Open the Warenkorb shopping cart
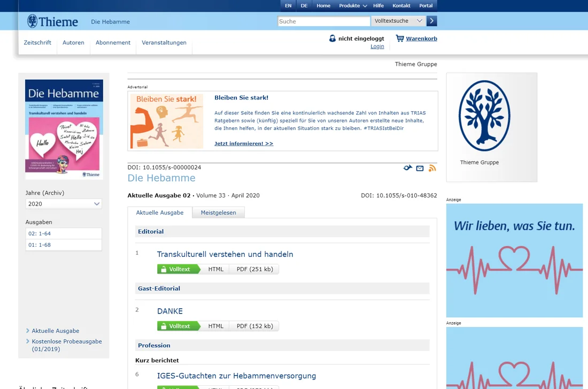This screenshot has height=389, width=588. tap(420, 39)
